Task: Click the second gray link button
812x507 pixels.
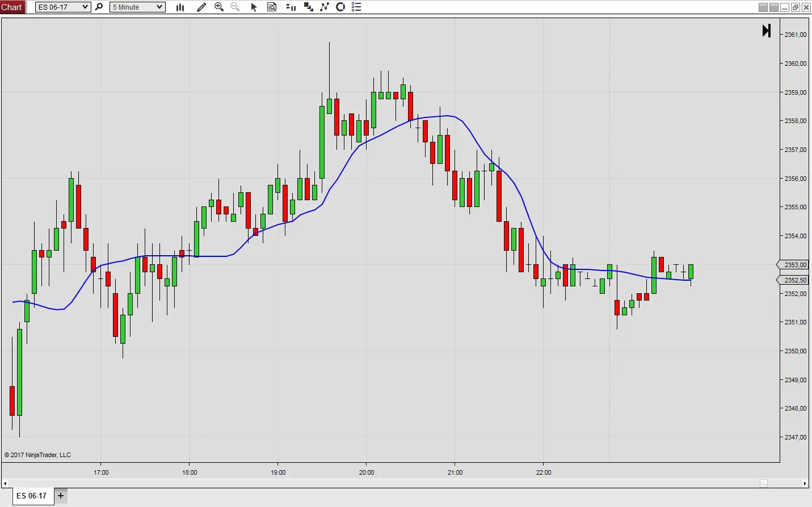Action: click(773, 7)
